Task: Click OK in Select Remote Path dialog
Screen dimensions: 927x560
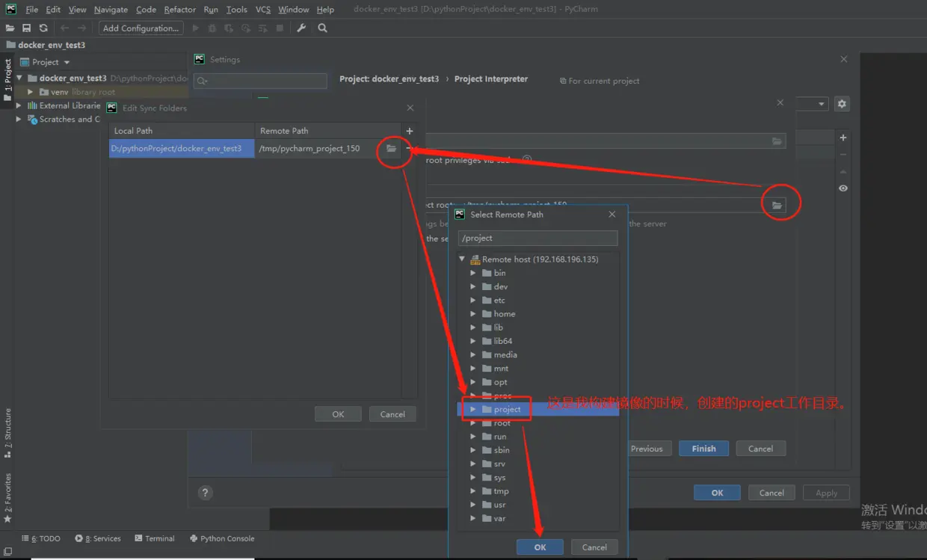Action: [540, 547]
